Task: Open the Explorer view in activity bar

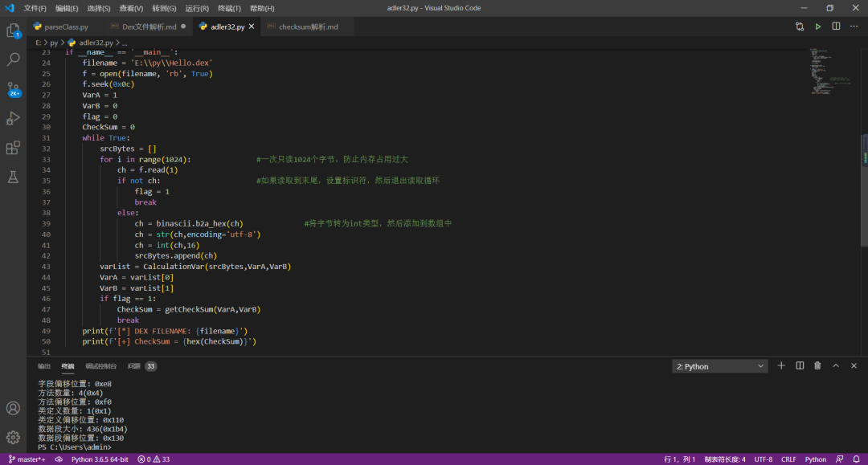Action: [14, 31]
